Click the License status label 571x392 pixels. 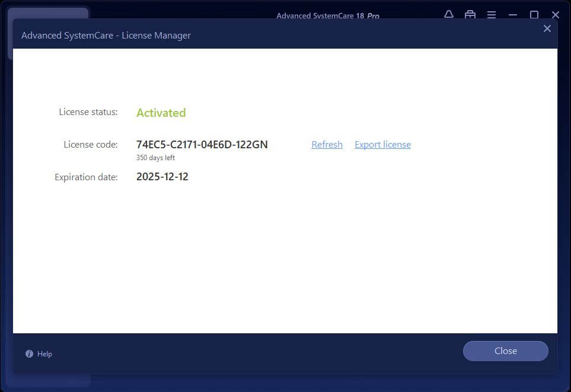(88, 112)
